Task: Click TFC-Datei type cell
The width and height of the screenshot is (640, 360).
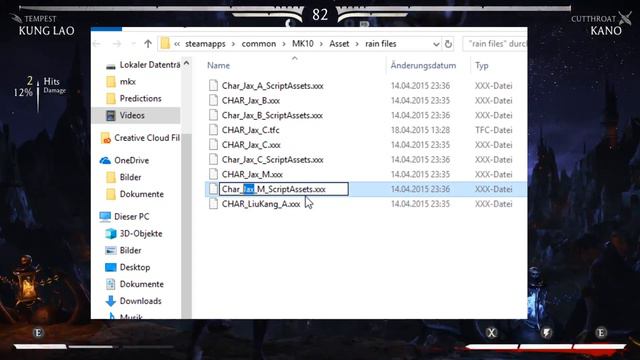Action: 493,130
